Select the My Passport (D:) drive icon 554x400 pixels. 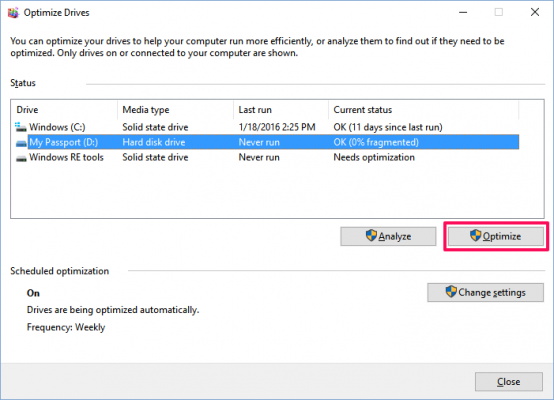click(x=21, y=143)
